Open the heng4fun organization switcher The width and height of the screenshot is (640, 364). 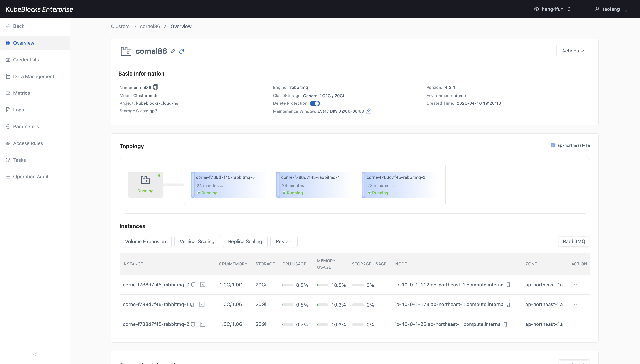pyautogui.click(x=553, y=9)
